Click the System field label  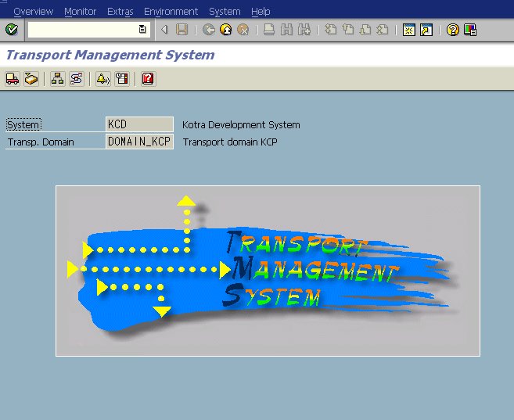click(x=23, y=125)
